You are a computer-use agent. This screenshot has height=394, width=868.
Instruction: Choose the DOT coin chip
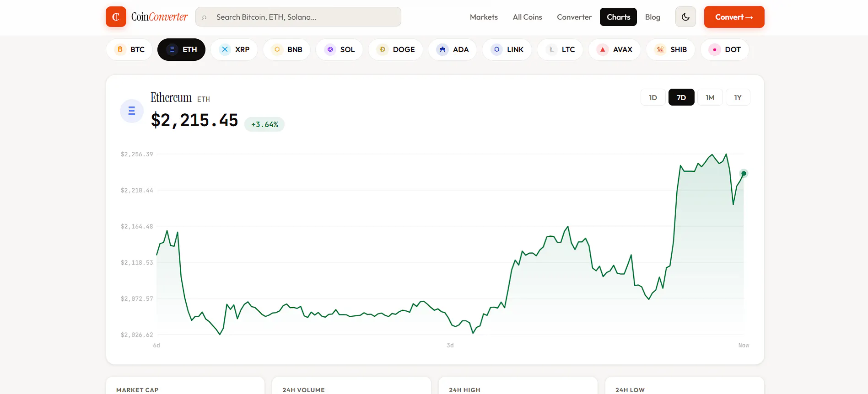tap(725, 49)
